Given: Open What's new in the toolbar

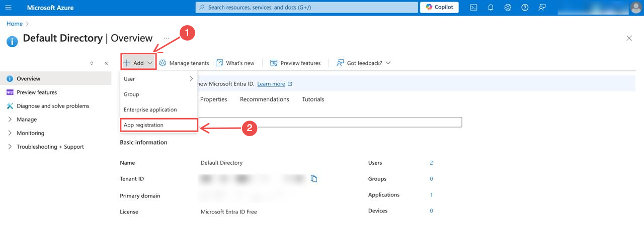Looking at the screenshot, I should pyautogui.click(x=235, y=63).
